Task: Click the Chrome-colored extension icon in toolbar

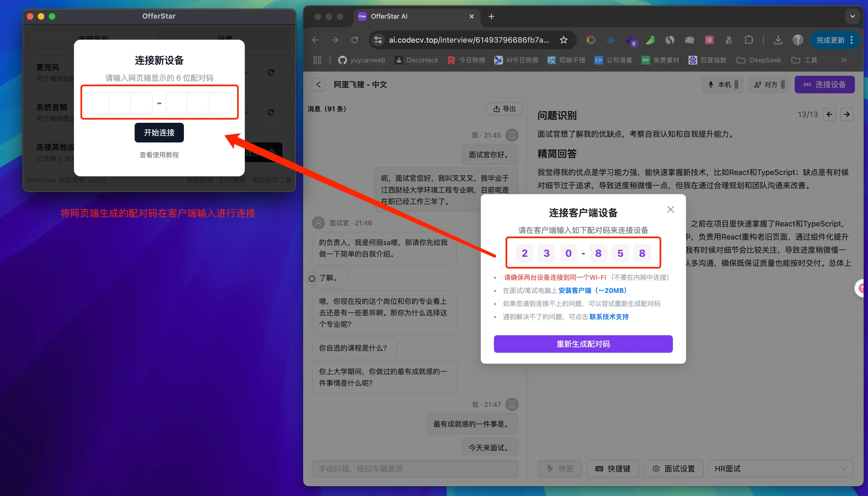Action: (x=591, y=40)
